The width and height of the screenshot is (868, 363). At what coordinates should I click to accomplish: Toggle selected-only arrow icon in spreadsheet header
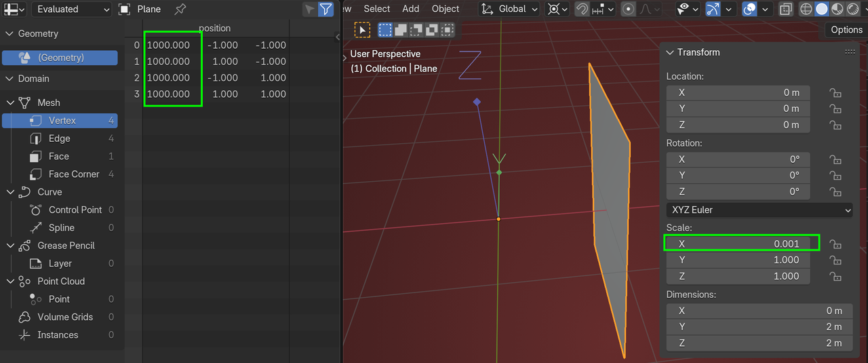tap(309, 9)
